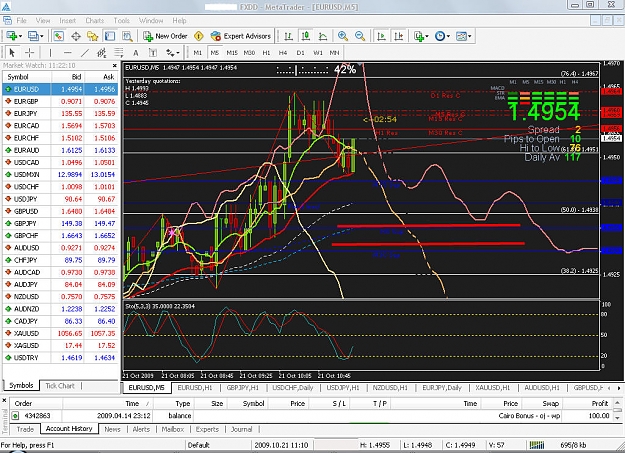
Task: Click the yellow MetaEditor diamond icon
Action: point(199,36)
